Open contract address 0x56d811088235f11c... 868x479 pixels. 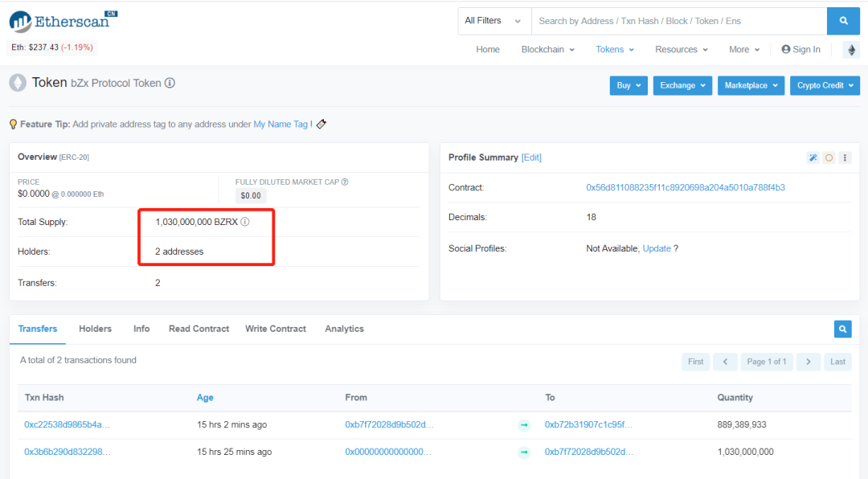click(686, 188)
